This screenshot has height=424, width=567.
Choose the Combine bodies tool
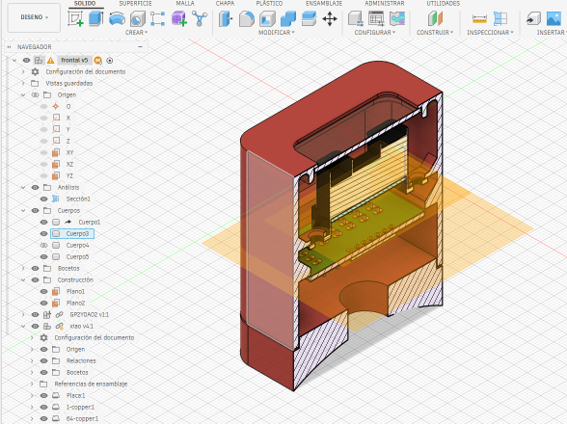288,19
